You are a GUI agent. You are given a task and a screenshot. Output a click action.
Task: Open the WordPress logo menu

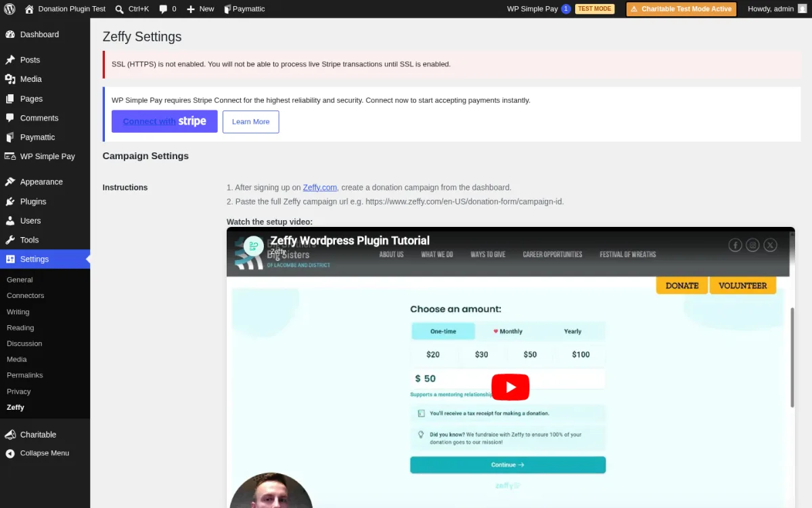pyautogui.click(x=9, y=9)
